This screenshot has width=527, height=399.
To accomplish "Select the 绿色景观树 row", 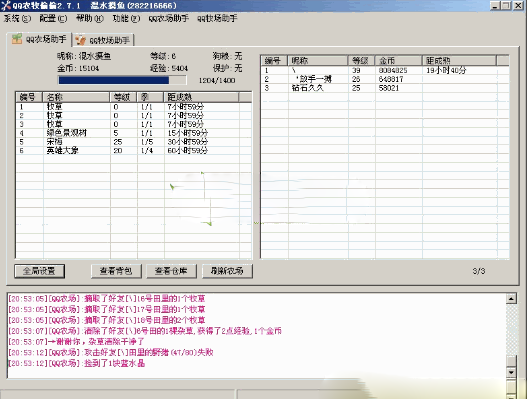I will click(133, 133).
